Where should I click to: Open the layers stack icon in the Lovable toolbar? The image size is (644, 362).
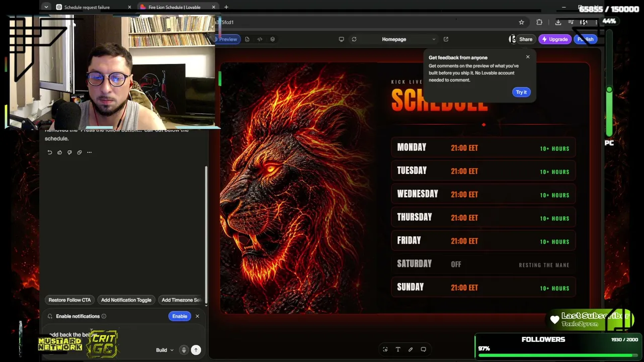point(273,39)
